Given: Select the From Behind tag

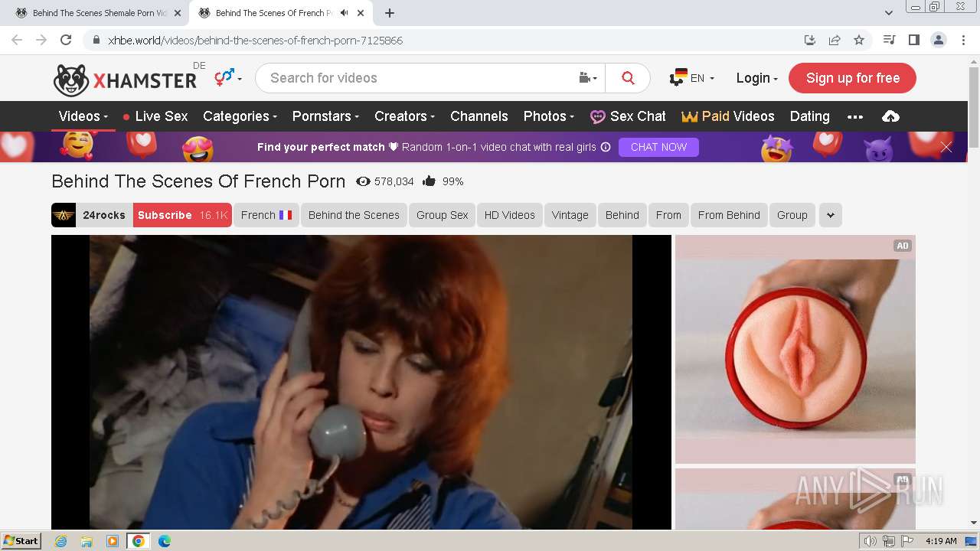Looking at the screenshot, I should click(x=729, y=215).
